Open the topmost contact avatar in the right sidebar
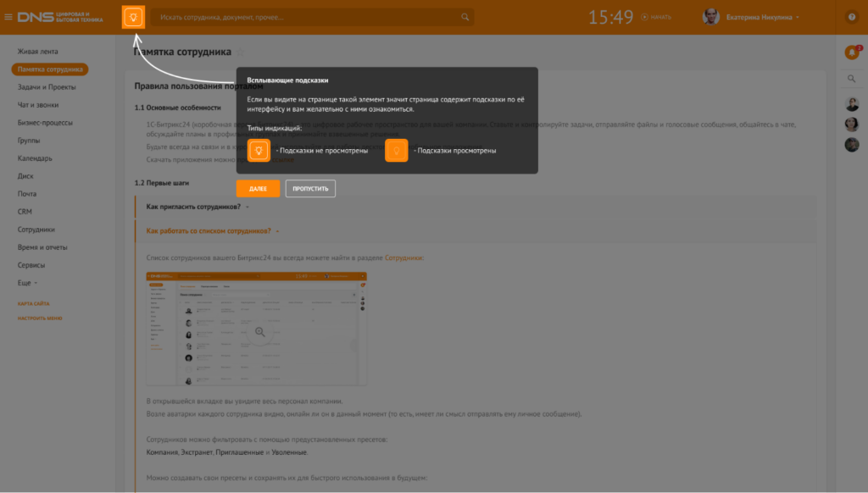 pos(852,103)
